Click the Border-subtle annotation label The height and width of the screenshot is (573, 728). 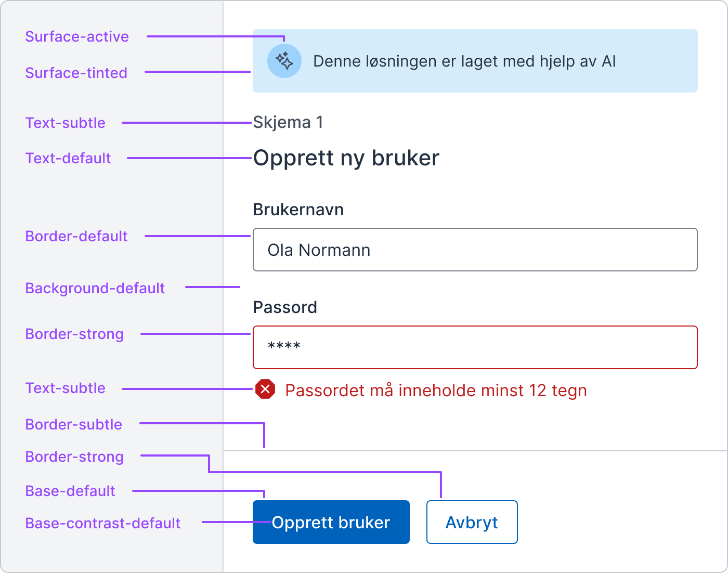(74, 424)
